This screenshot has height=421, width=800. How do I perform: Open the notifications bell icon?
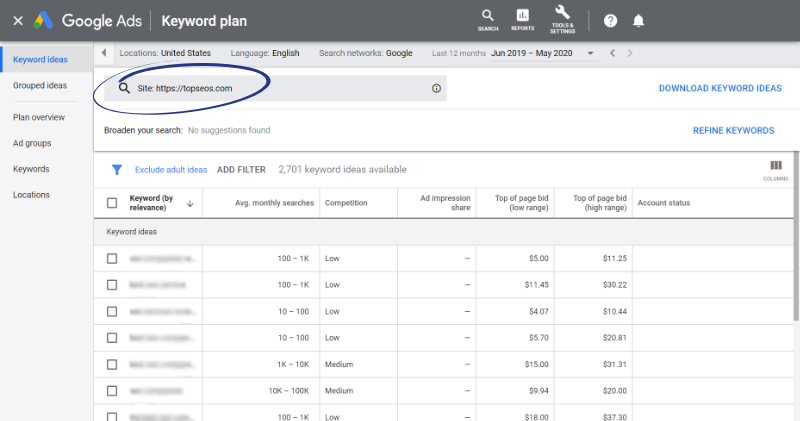pyautogui.click(x=638, y=21)
